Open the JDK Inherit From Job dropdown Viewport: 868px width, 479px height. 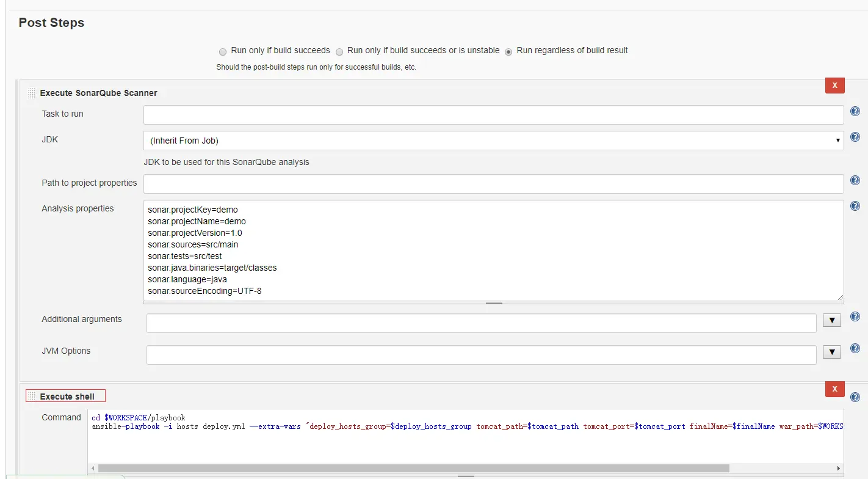click(x=493, y=141)
